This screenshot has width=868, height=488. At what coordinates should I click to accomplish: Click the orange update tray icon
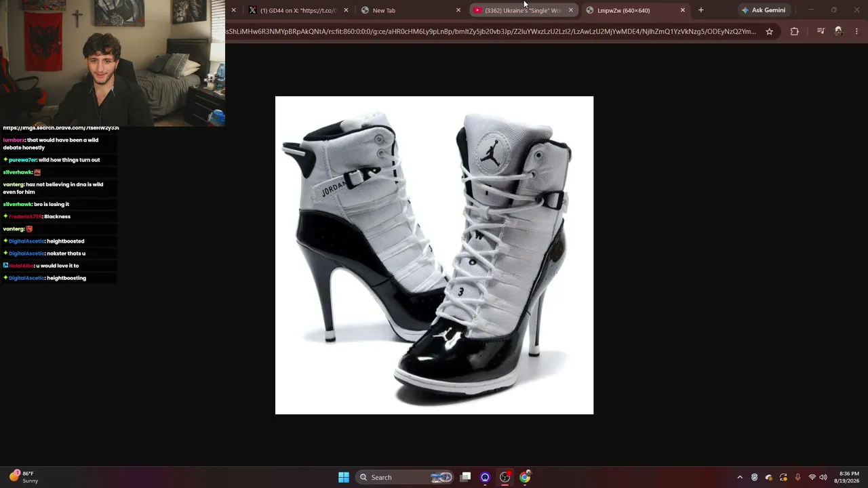click(783, 477)
